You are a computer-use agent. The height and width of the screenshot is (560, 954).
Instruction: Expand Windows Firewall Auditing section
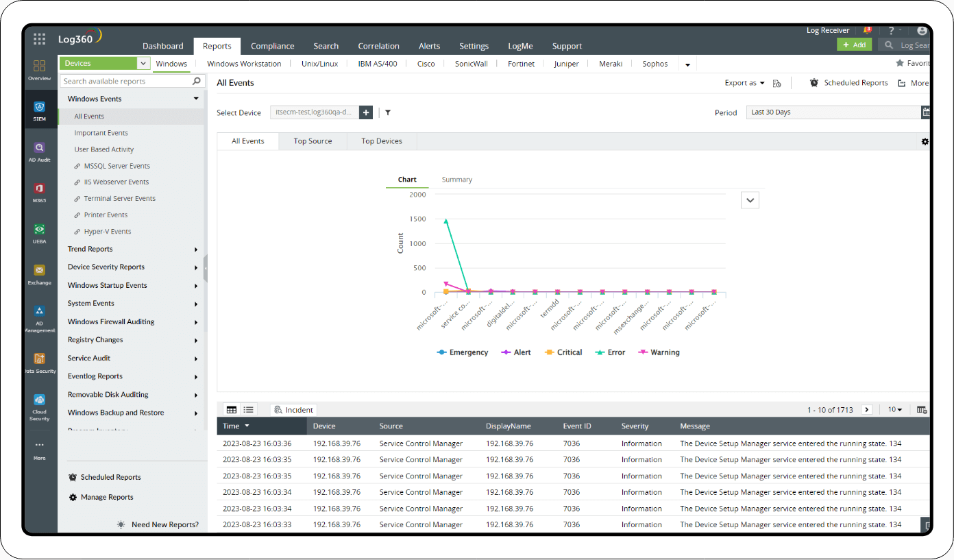[196, 322]
